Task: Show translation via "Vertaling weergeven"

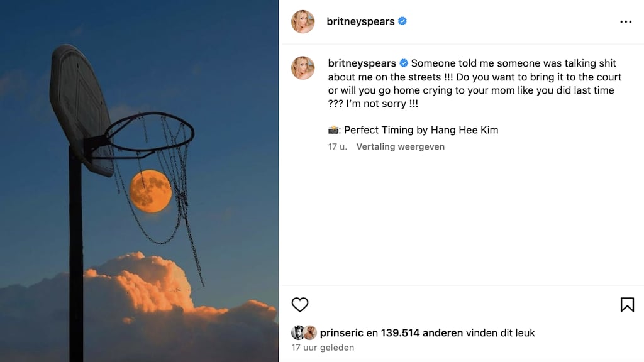Action: click(x=401, y=146)
